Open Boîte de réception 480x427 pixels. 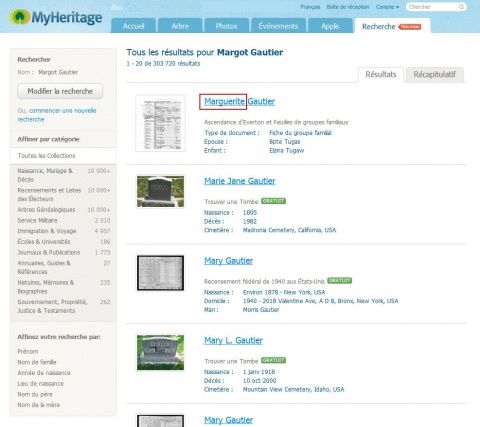[x=348, y=7]
